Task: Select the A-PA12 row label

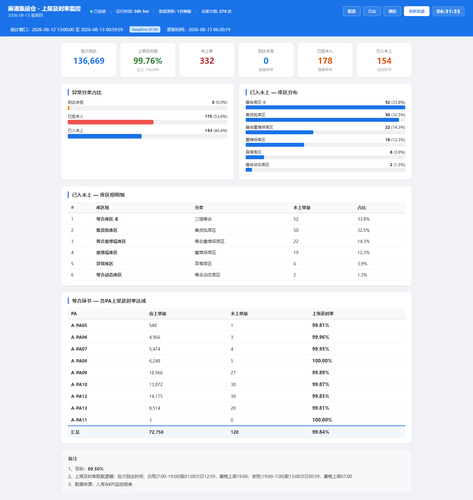Action: pyautogui.click(x=79, y=396)
